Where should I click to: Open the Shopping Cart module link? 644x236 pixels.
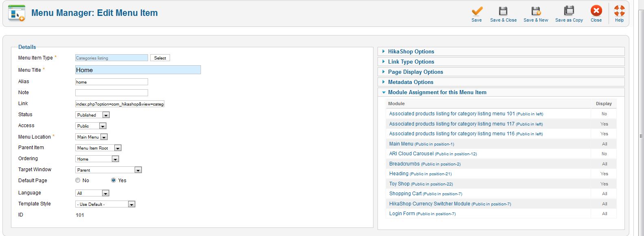pyautogui.click(x=426, y=194)
